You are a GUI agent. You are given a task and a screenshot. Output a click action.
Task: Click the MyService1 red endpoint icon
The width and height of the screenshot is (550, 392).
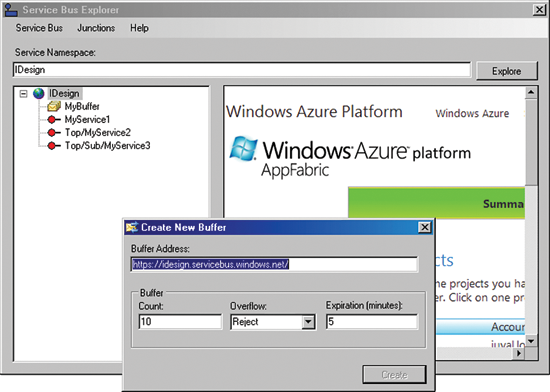click(x=53, y=120)
